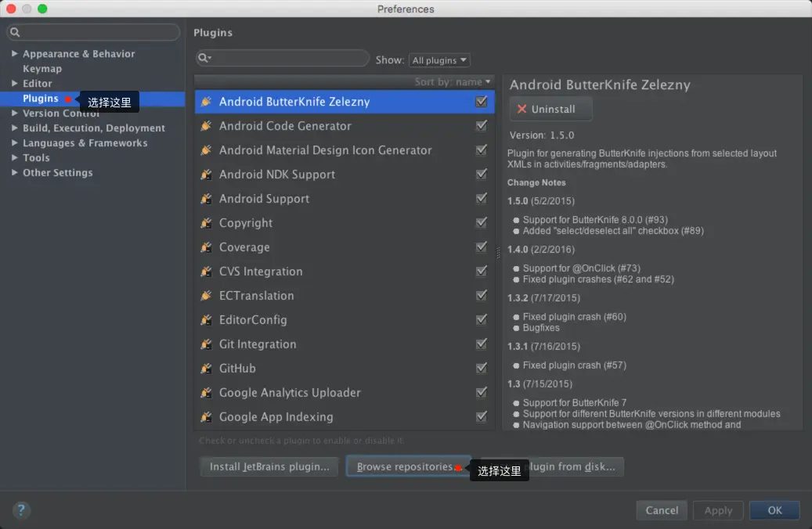
Task: Toggle the GitHub plugin checkbox
Action: point(481,368)
